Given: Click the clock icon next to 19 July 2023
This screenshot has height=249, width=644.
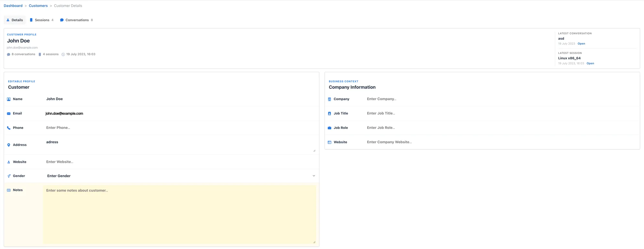Looking at the screenshot, I should (63, 55).
